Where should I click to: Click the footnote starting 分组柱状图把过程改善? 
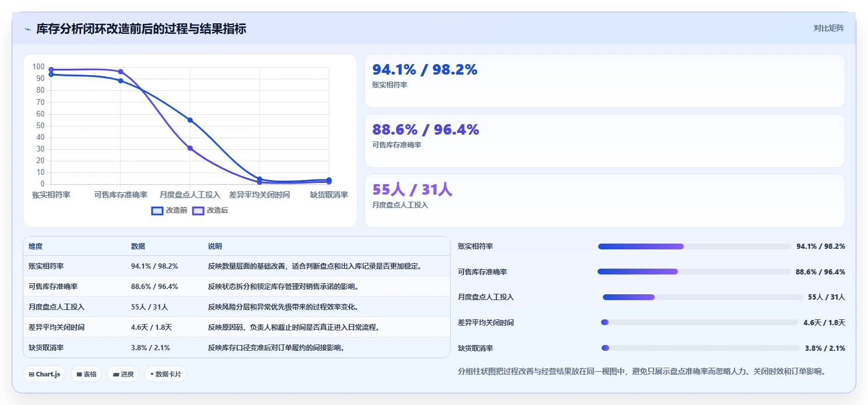(642, 371)
